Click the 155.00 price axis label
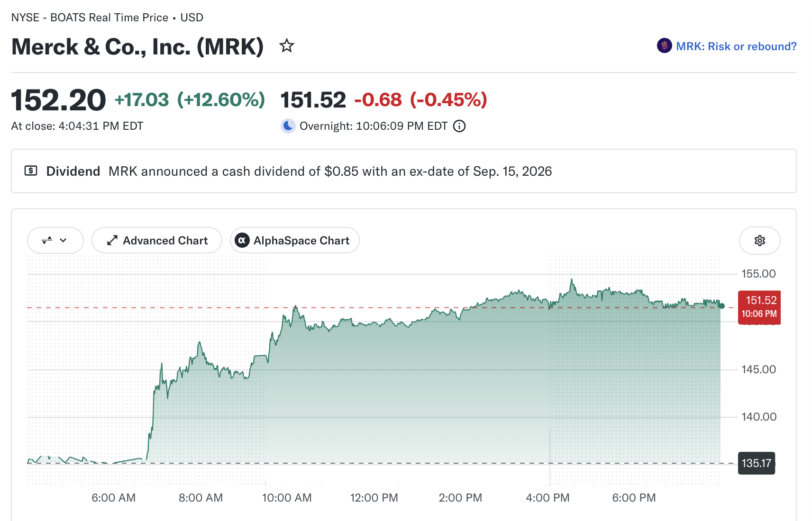812x521 pixels. click(758, 274)
